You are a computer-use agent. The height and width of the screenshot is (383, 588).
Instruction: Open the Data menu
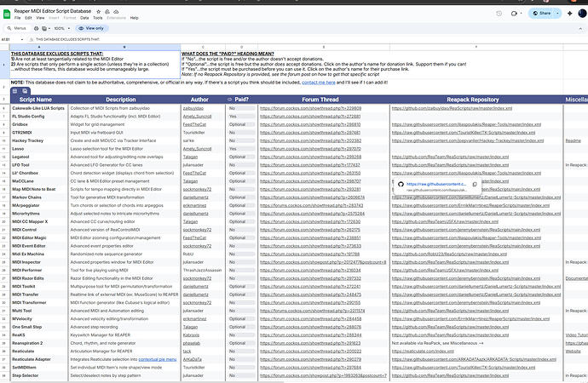point(85,17)
